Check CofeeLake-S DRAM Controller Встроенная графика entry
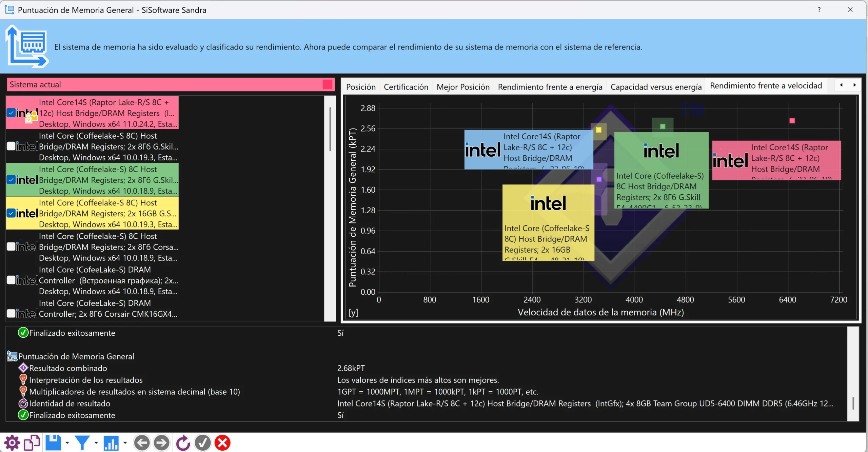This screenshot has width=868, height=452. coord(11,280)
